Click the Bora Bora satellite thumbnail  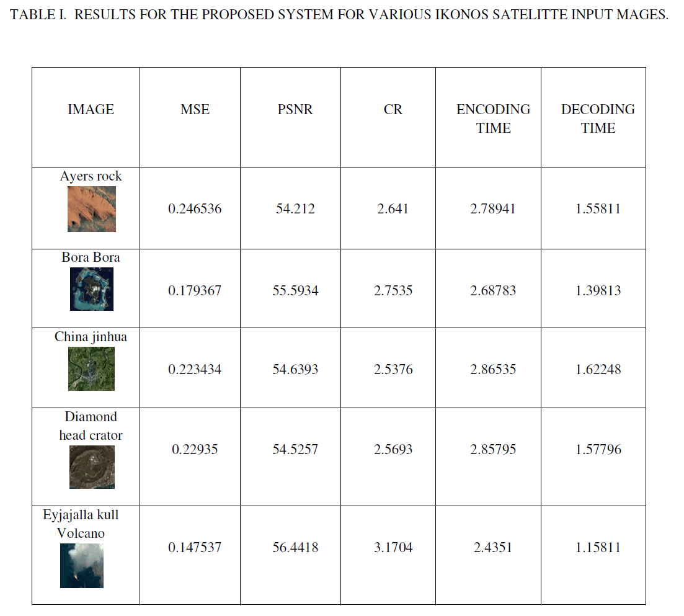tap(91, 289)
